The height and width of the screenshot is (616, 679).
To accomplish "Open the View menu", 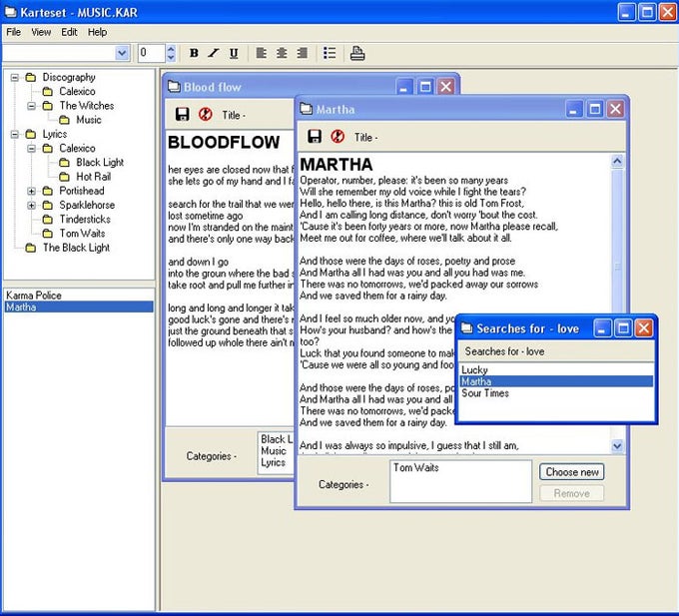I will [x=41, y=32].
